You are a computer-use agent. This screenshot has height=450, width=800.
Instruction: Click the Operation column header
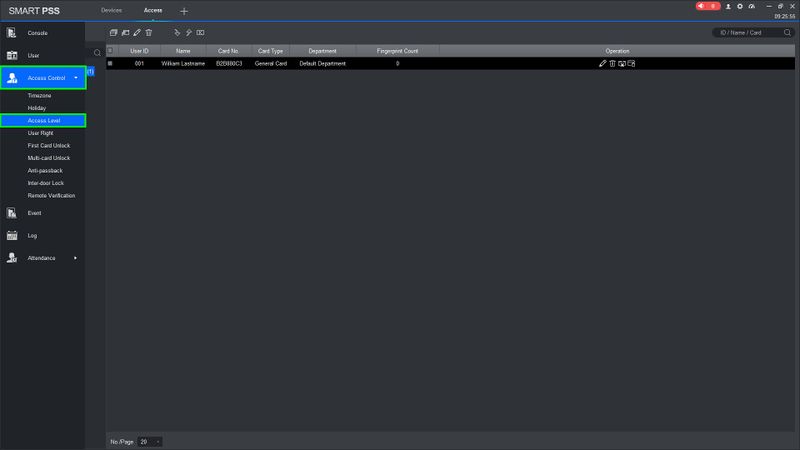click(x=617, y=51)
